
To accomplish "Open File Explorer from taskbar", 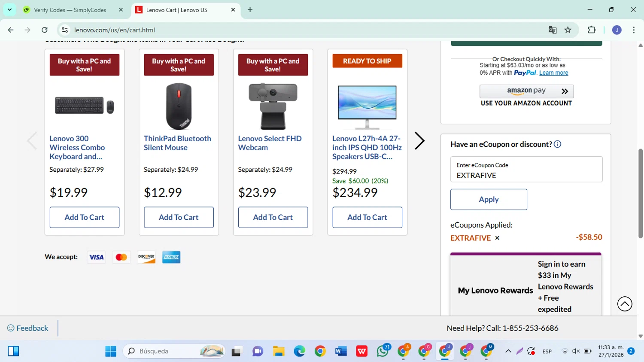I will (x=279, y=351).
